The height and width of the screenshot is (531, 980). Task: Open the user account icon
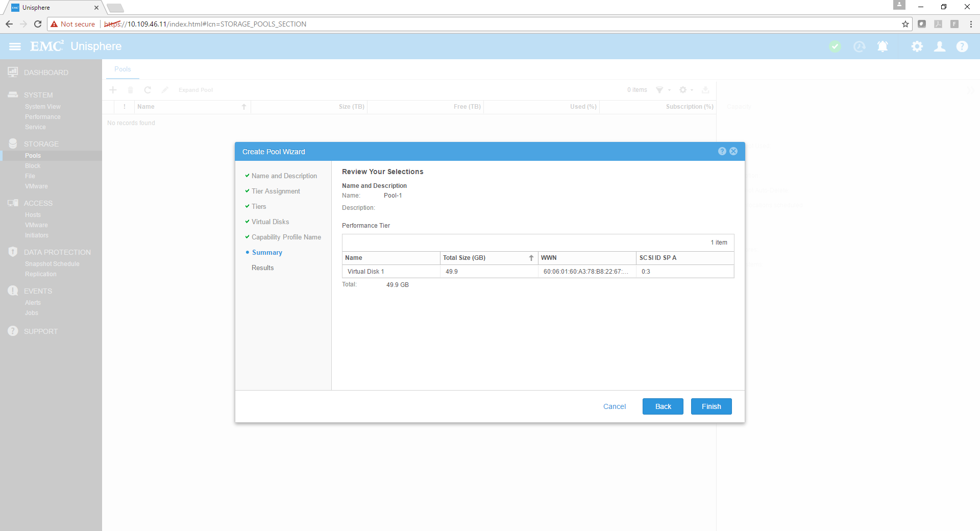pos(939,46)
